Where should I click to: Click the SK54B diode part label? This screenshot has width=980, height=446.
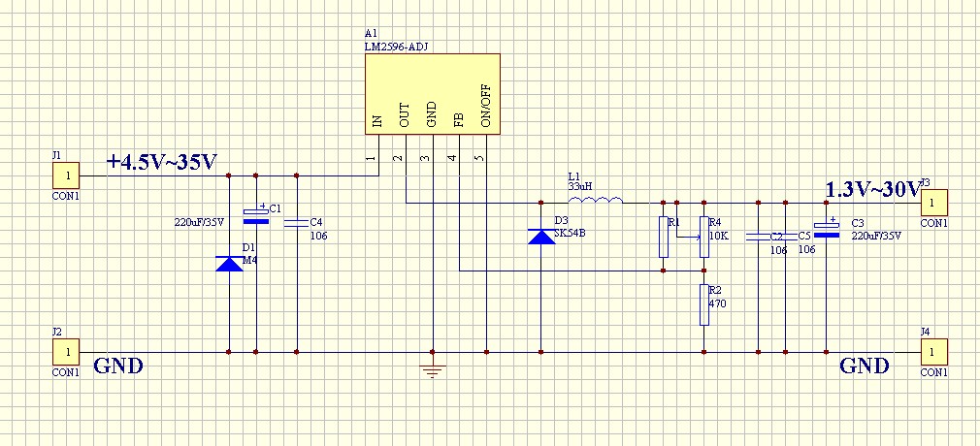point(570,235)
